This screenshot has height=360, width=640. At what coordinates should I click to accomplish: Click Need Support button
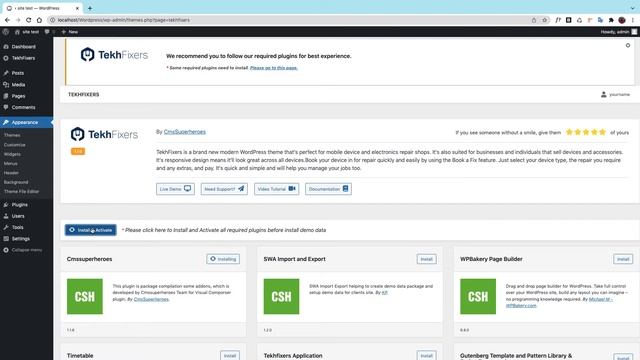[x=224, y=189]
